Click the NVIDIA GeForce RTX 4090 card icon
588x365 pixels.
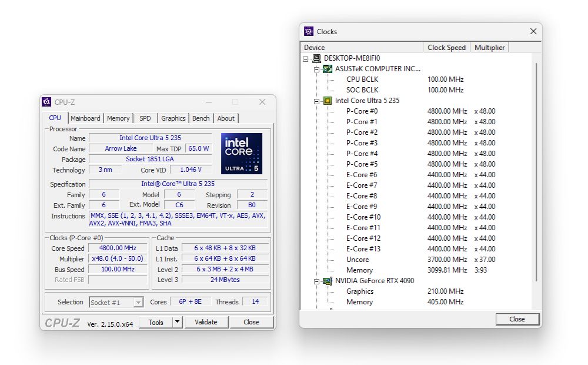328,281
